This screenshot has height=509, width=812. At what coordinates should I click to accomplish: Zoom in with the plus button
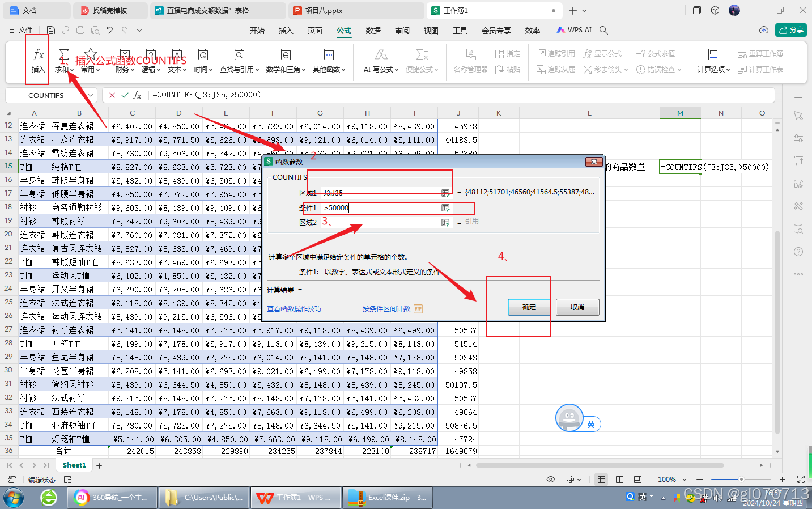click(783, 480)
